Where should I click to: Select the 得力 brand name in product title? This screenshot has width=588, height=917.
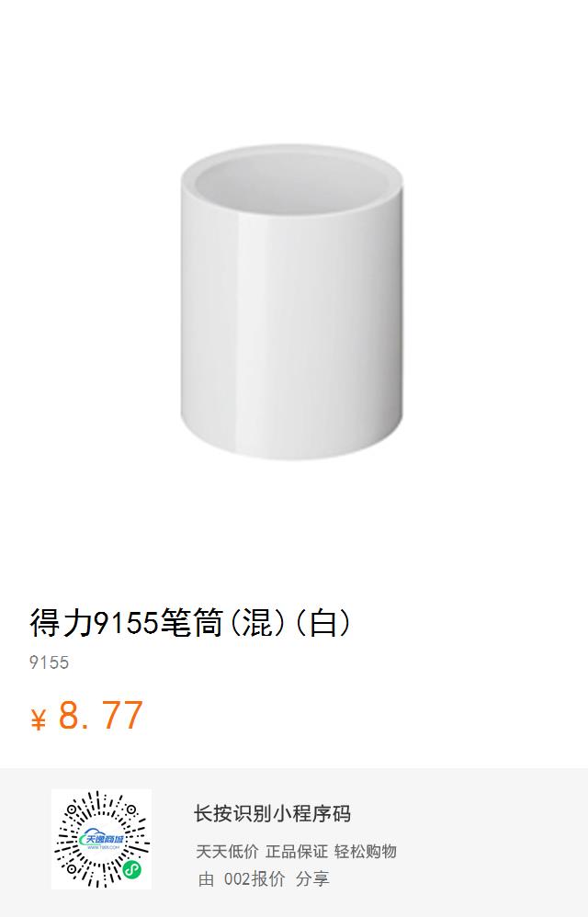[62, 623]
